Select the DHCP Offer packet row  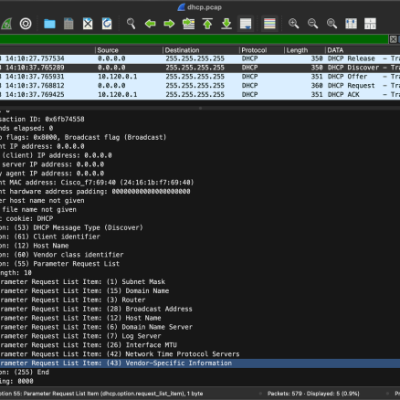200,77
